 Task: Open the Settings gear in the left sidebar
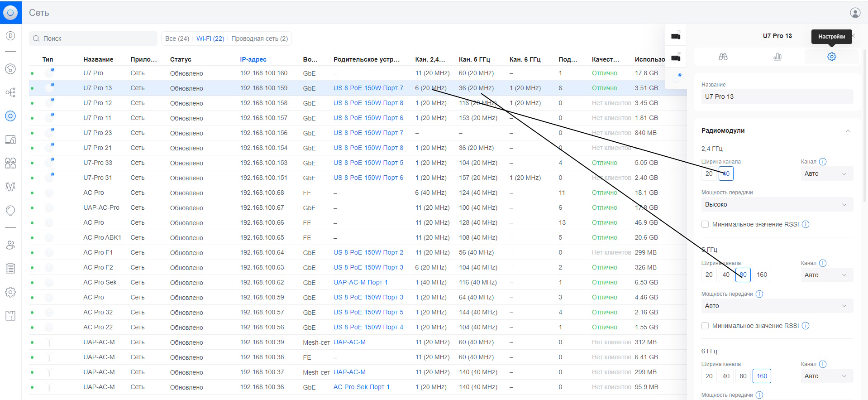10,292
